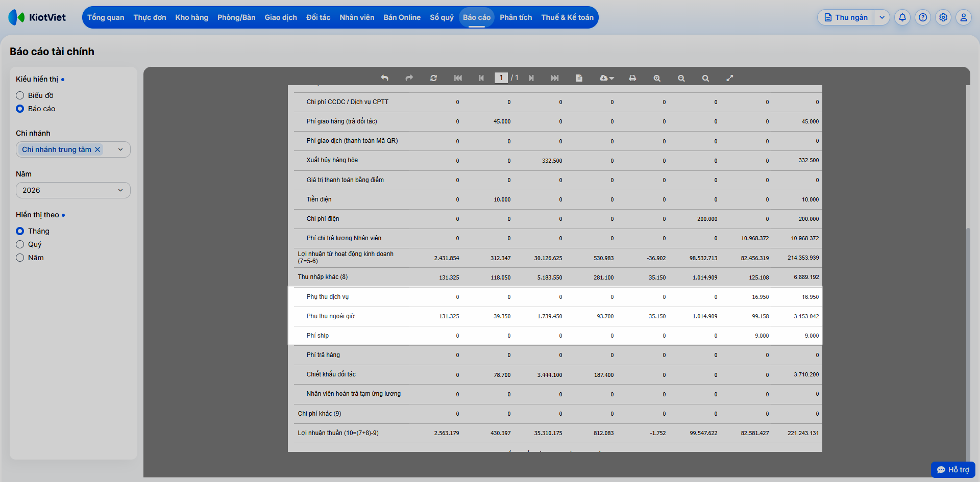Go to the last report page

tap(555, 78)
